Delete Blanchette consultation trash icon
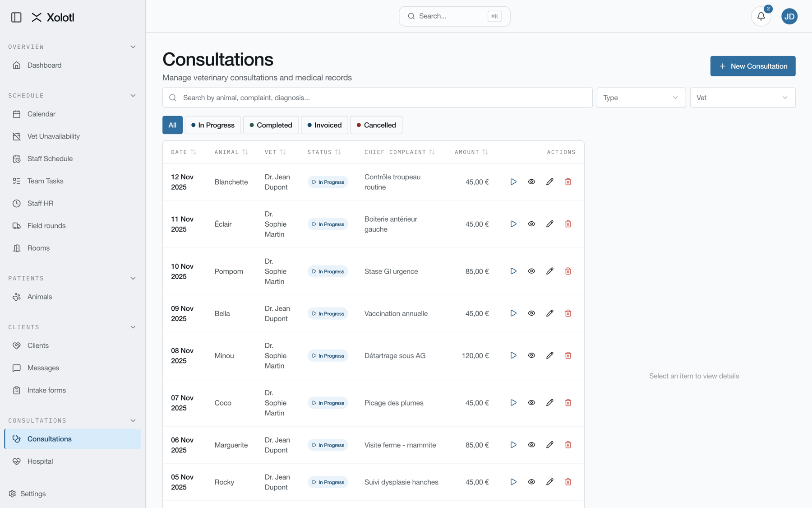812x508 pixels. coord(568,182)
